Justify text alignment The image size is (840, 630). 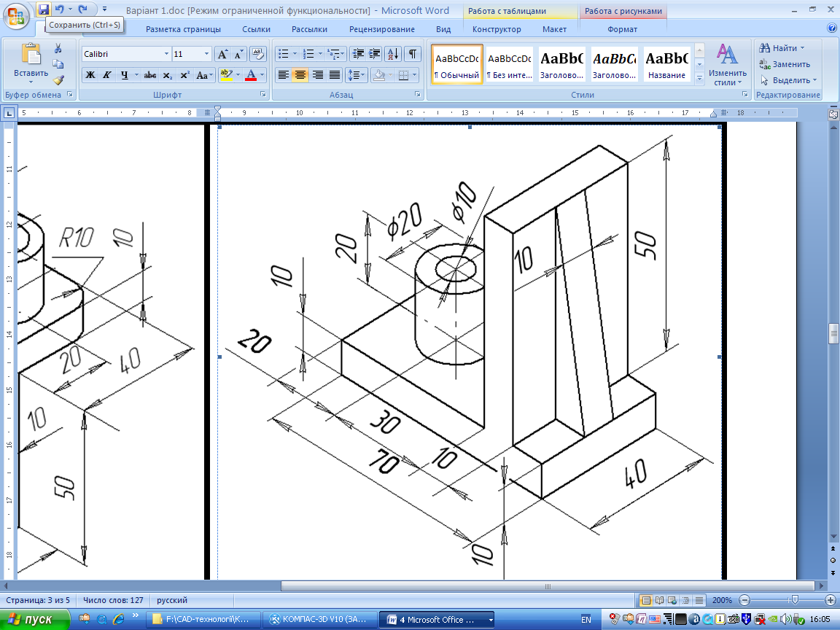click(x=334, y=75)
